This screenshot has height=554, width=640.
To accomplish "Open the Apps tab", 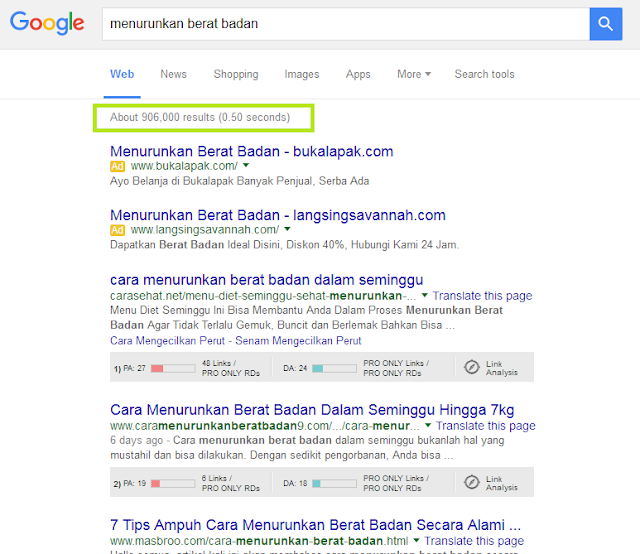I will point(358,74).
